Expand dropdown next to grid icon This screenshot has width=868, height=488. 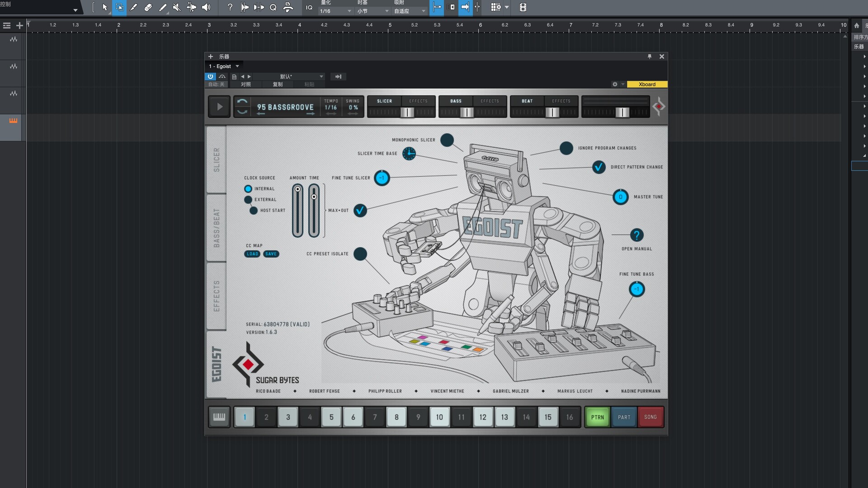pyautogui.click(x=507, y=7)
